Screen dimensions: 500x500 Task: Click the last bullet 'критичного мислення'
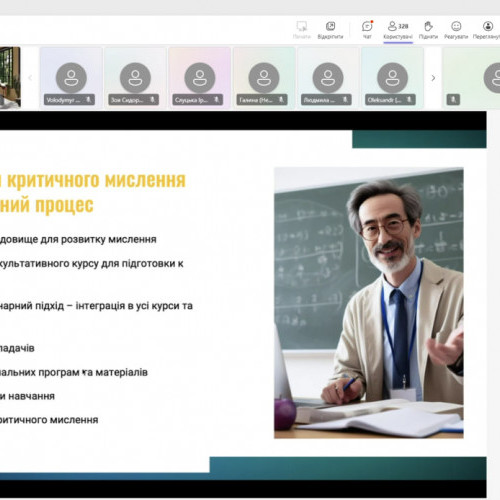(49, 420)
